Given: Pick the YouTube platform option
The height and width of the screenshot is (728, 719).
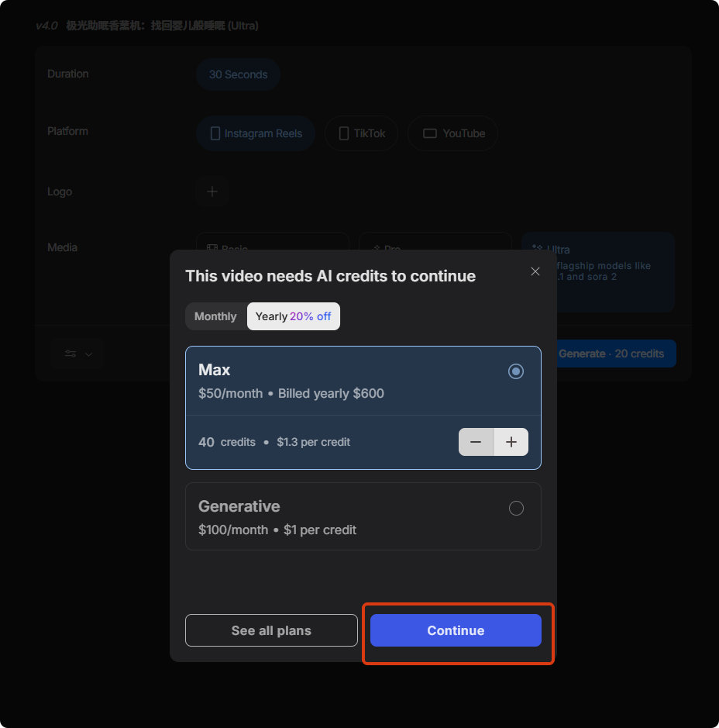Looking at the screenshot, I should pos(452,133).
